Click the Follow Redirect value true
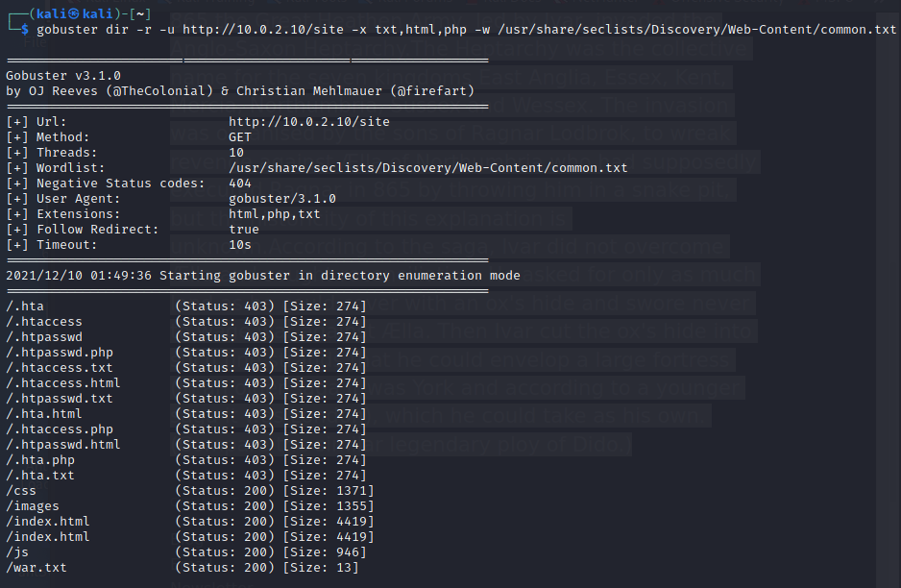 [x=244, y=230]
